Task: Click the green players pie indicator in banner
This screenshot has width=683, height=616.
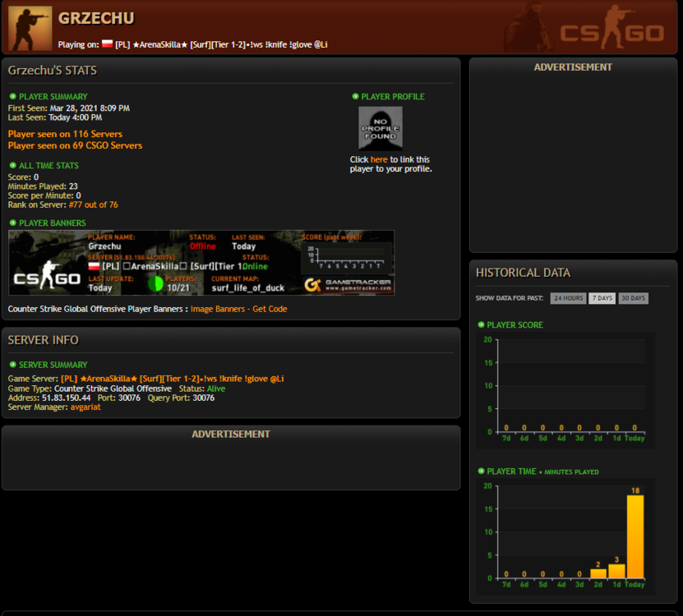Action: (x=155, y=283)
